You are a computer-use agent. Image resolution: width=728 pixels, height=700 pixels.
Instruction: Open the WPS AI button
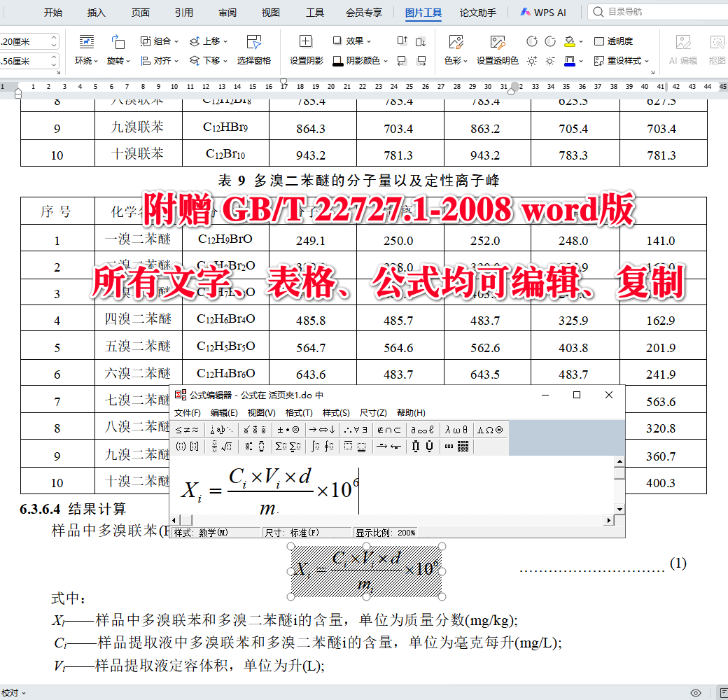click(x=543, y=13)
